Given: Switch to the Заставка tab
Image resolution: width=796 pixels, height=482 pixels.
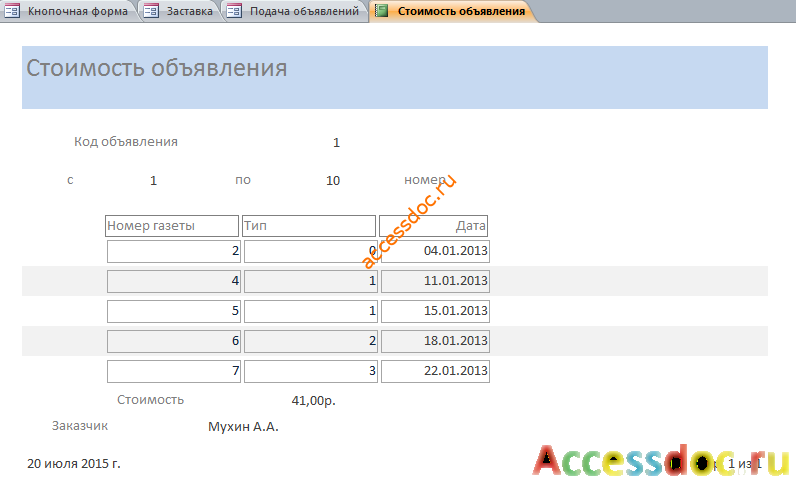Looking at the screenshot, I should (180, 11).
